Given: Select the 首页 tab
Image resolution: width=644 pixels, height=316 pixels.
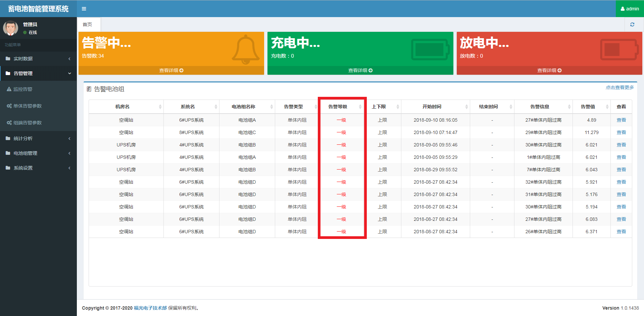Looking at the screenshot, I should (x=88, y=24).
